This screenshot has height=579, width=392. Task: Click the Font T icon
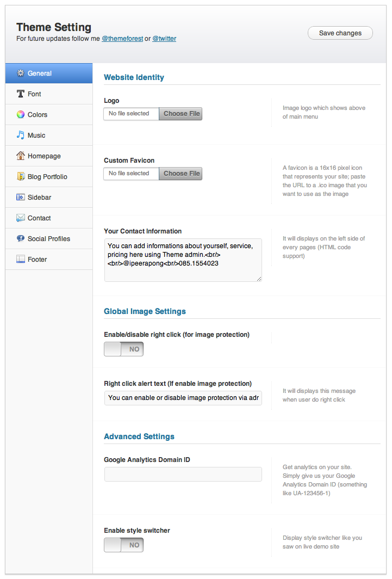[x=21, y=94]
